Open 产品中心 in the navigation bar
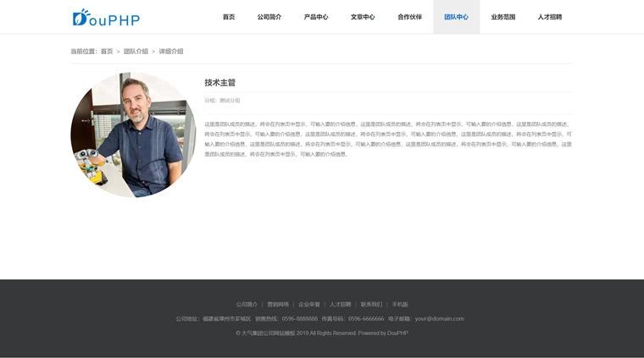Viewport: 644px width, 358px height. coord(316,17)
